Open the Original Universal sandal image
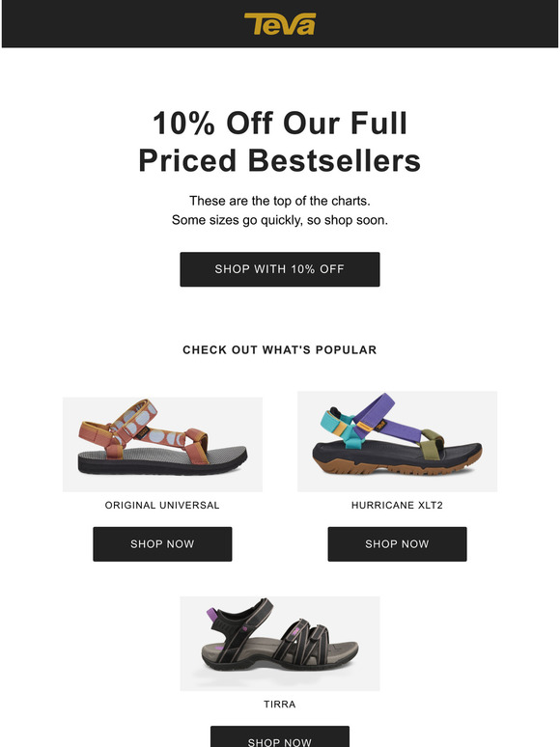This screenshot has height=747, width=560. pos(162,444)
